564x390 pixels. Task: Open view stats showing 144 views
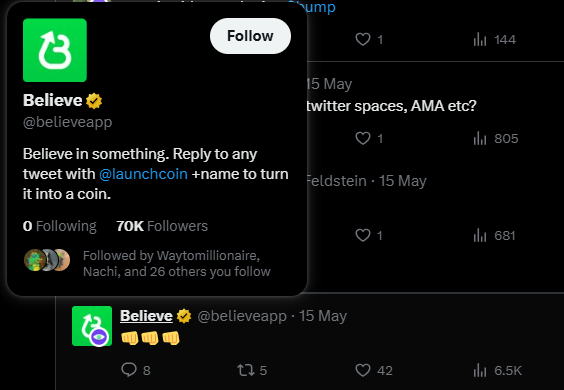[x=495, y=39]
